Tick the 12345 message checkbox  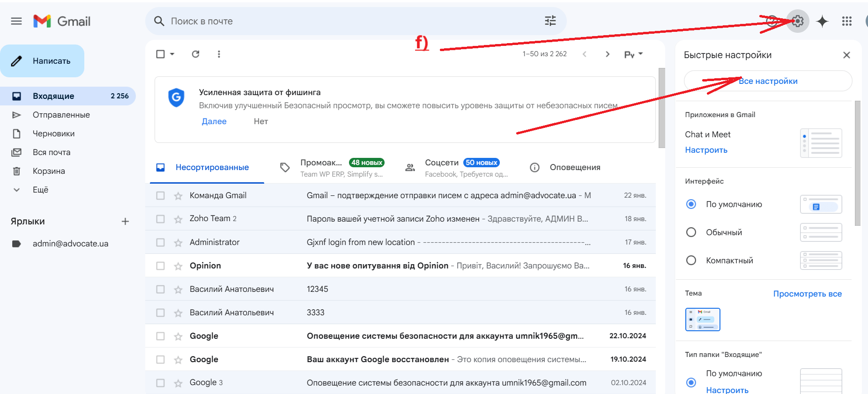click(160, 289)
